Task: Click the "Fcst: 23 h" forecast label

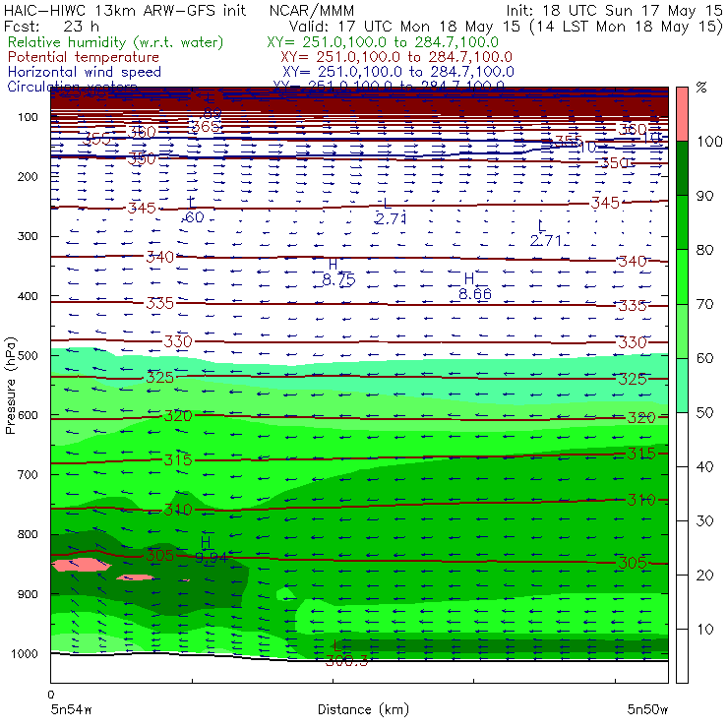Action: 51,26
